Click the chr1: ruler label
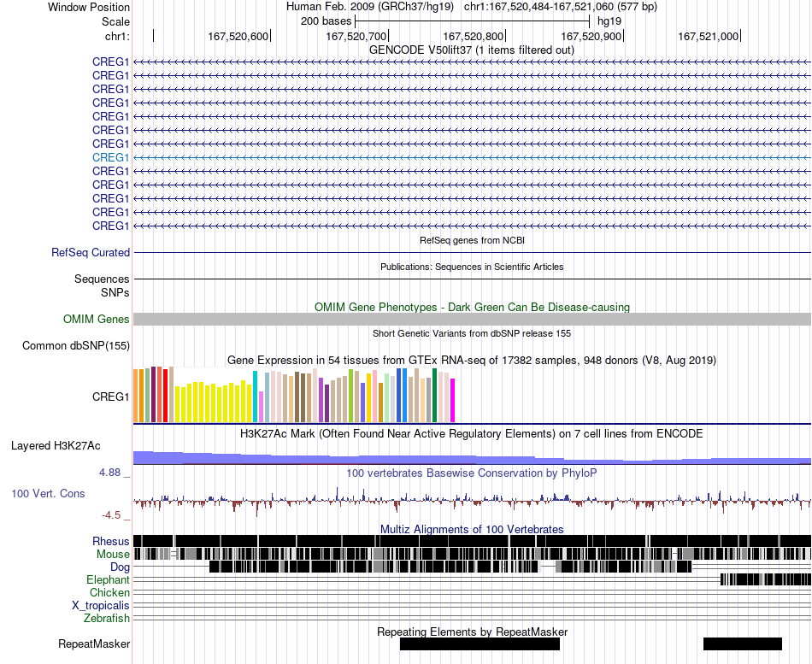 pyautogui.click(x=117, y=36)
